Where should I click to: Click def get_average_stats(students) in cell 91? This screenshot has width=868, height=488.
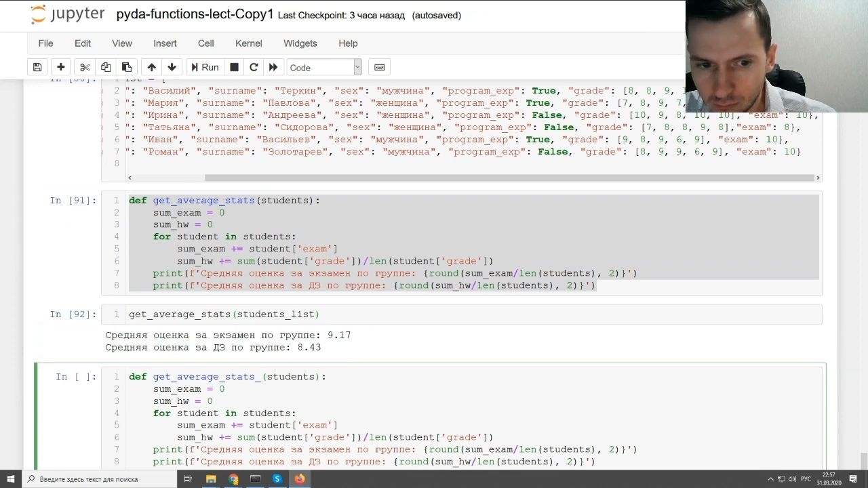click(224, 201)
